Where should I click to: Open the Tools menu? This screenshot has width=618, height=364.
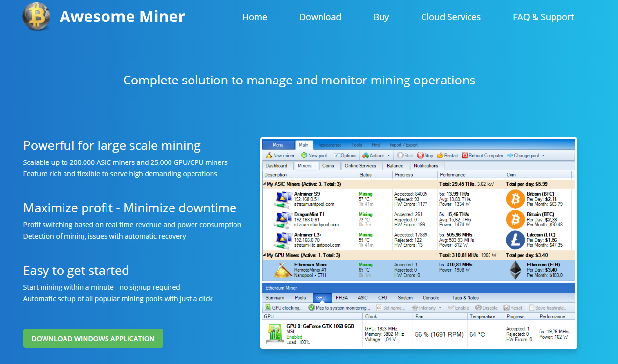click(357, 145)
